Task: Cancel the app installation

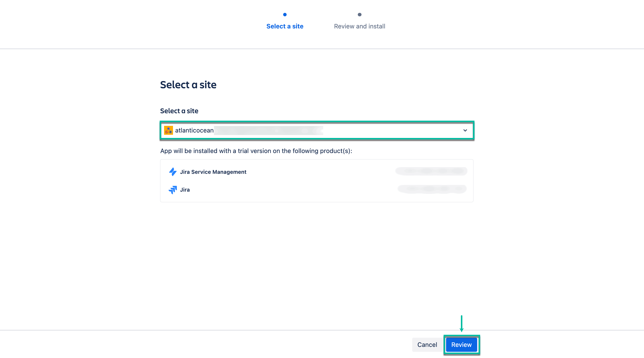Action: coord(427,344)
